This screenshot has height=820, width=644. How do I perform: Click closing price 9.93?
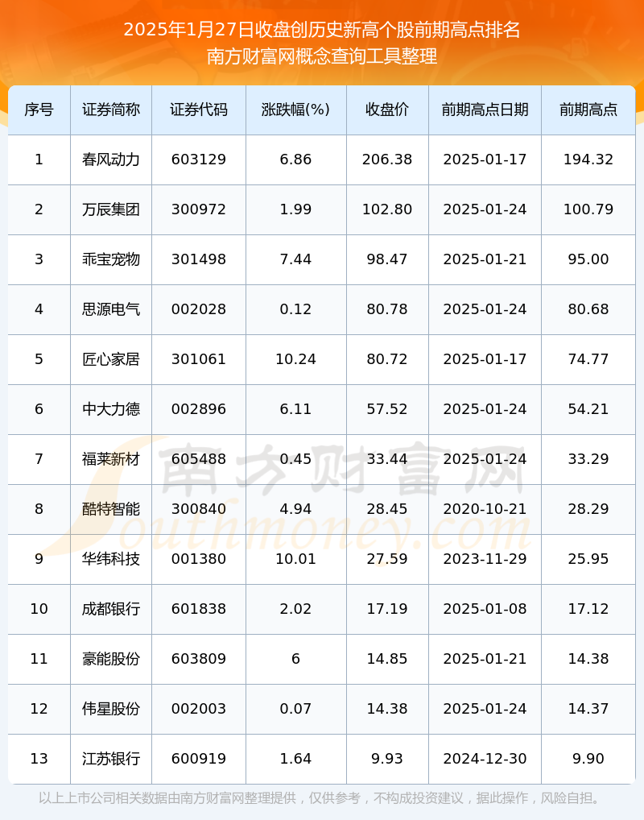[387, 759]
